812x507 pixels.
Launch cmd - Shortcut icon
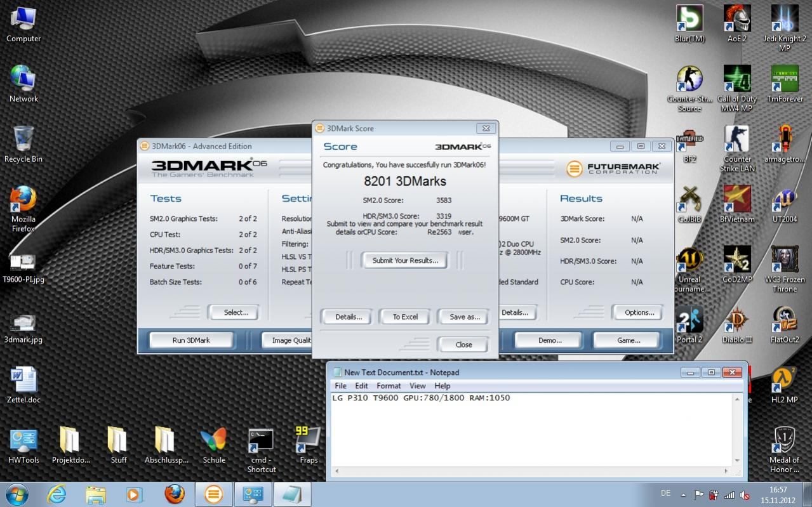262,450
